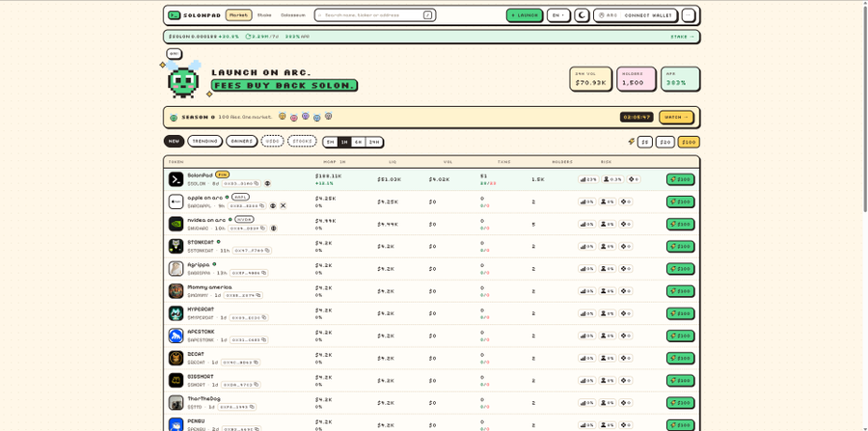Select the New filter chip
This screenshot has width=868, height=431.
174,142
